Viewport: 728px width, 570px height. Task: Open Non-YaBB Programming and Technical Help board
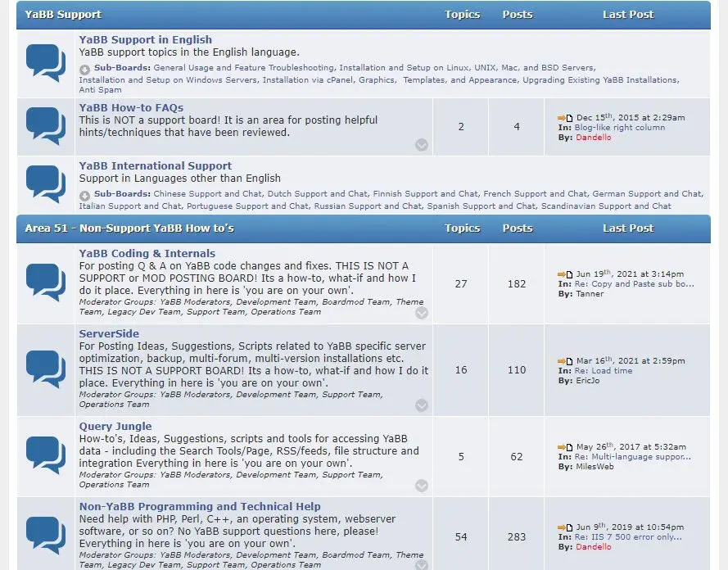[200, 506]
